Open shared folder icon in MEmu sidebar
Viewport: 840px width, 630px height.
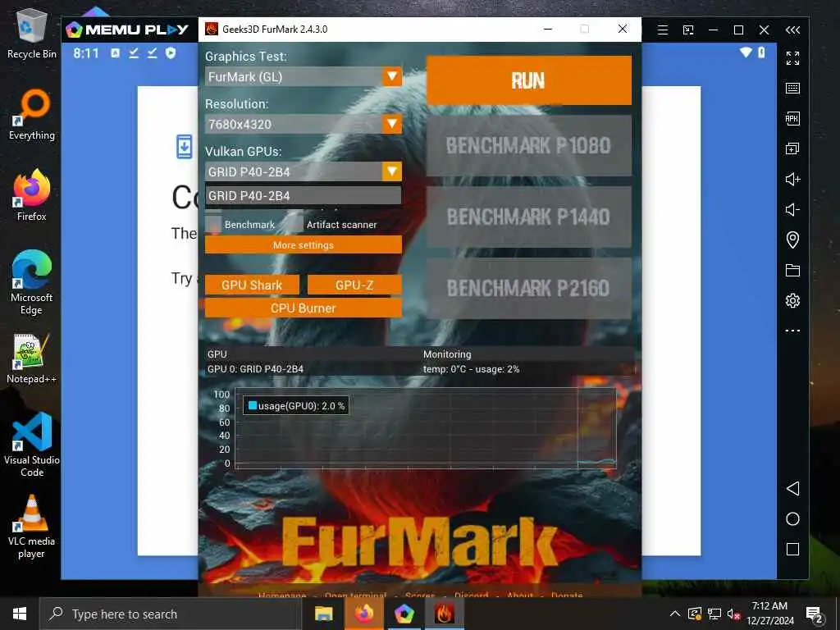[x=792, y=270]
